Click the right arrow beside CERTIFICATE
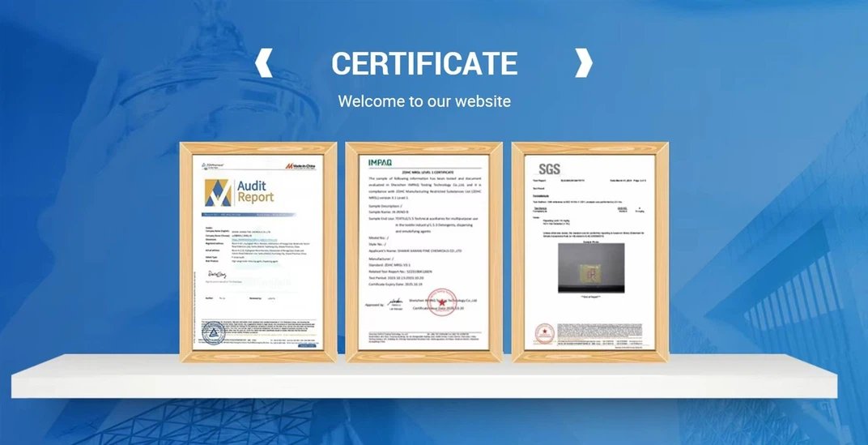 (584, 62)
